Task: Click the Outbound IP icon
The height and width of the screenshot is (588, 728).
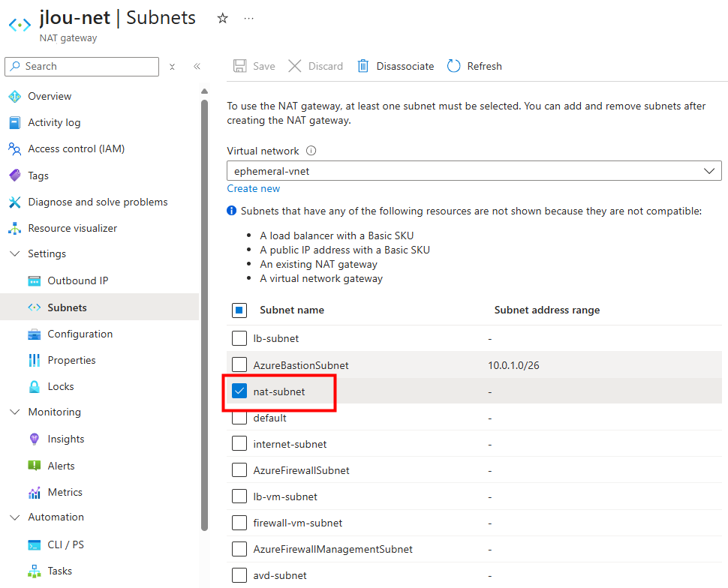Action: (35, 280)
